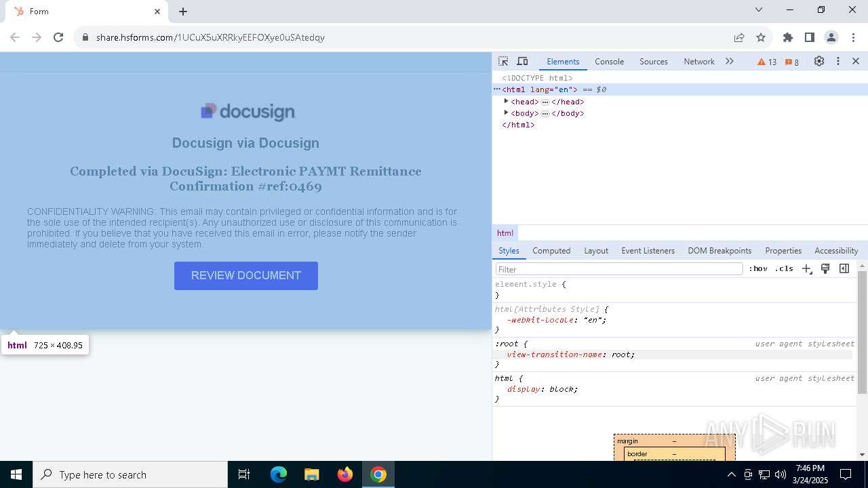The image size is (868, 488).
Task: Open File Explorer from taskbar
Action: 311,474
